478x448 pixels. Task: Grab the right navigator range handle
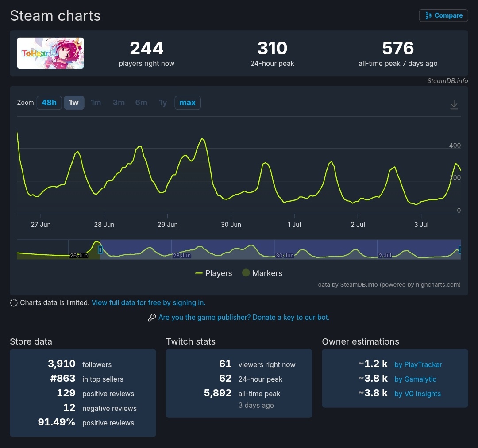tap(460, 250)
